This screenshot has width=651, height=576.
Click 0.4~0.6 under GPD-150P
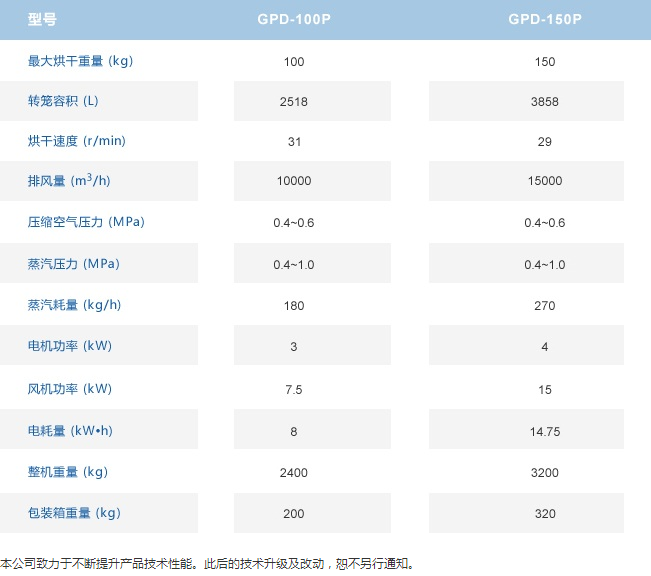[545, 223]
